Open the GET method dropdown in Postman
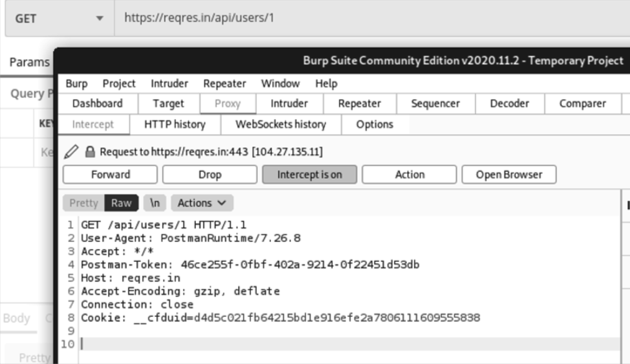Screen dimensions: 630x364 point(59,18)
